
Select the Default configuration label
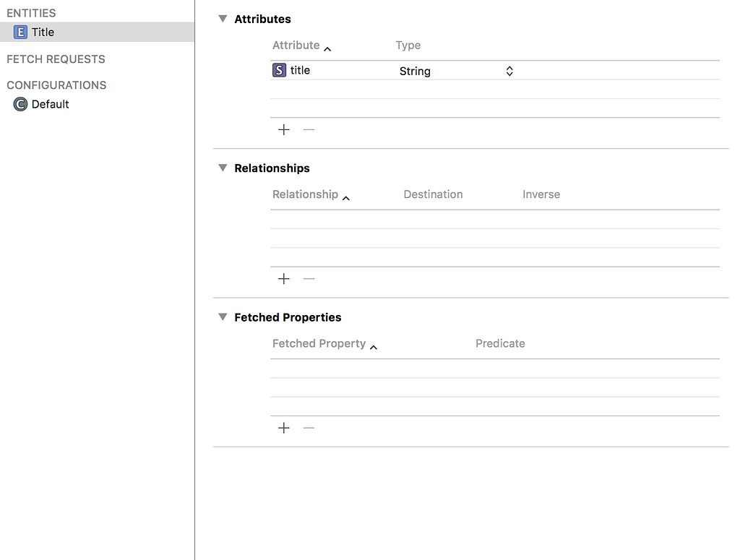coord(50,104)
